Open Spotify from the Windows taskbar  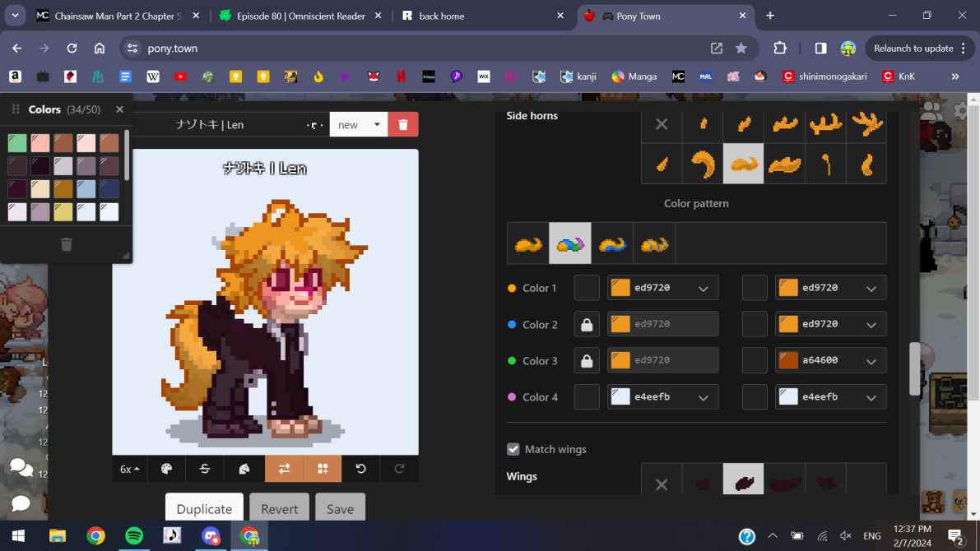(134, 536)
